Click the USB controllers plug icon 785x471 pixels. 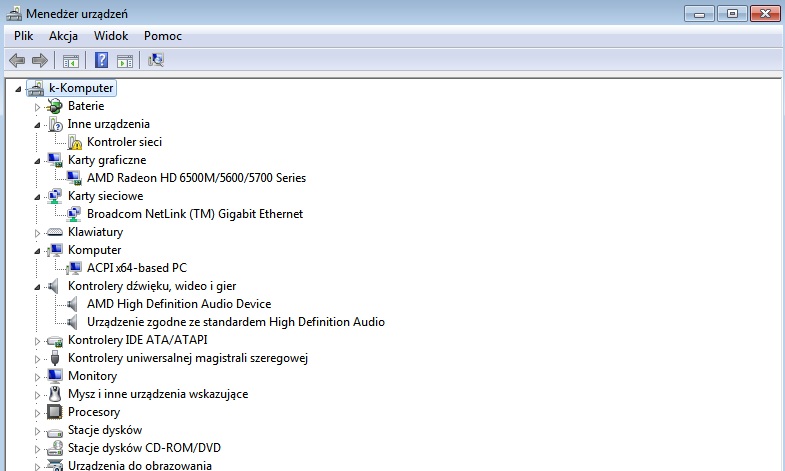pos(55,358)
